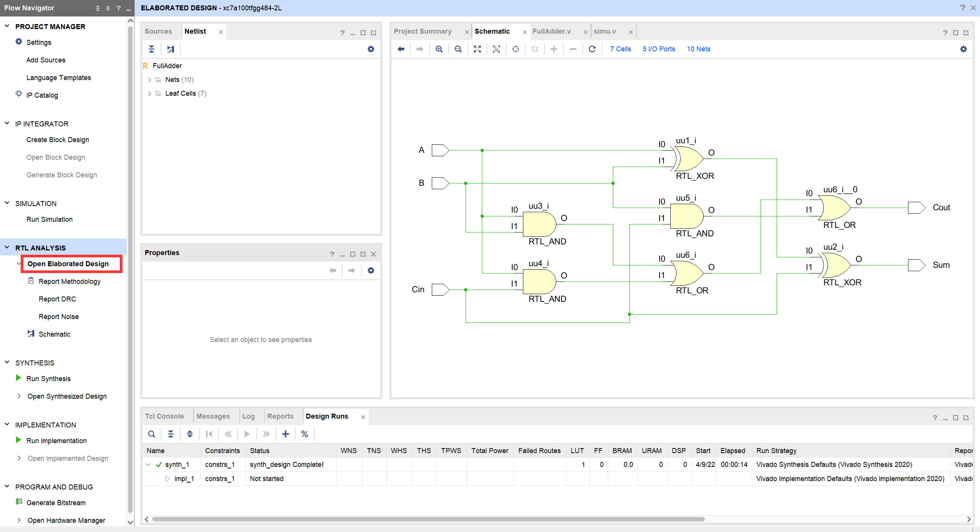Collapse the SYNTHESIS section
Viewport: 980px width, 532px height.
coord(7,363)
